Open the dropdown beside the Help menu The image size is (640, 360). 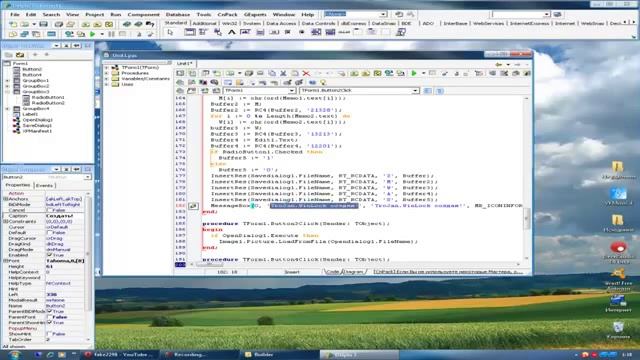tap(383, 14)
